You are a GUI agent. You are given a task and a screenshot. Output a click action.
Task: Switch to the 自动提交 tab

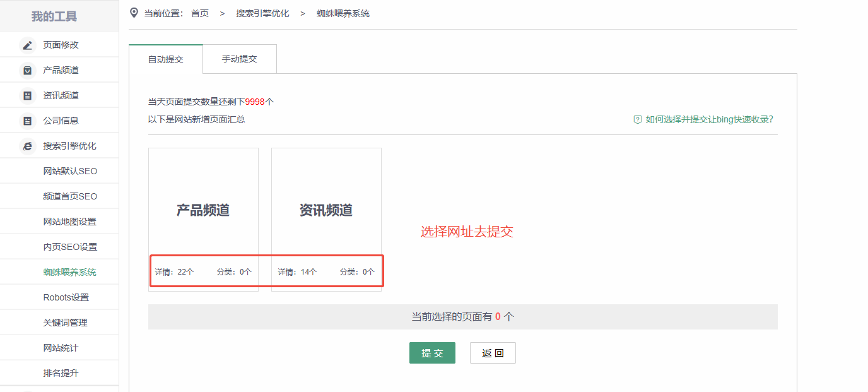[x=166, y=59]
